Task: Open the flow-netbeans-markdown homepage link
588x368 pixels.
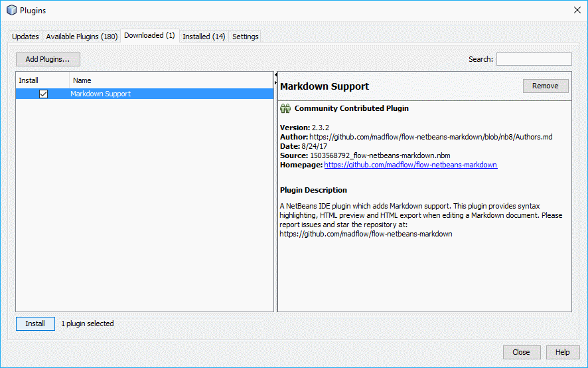Action: (411, 165)
